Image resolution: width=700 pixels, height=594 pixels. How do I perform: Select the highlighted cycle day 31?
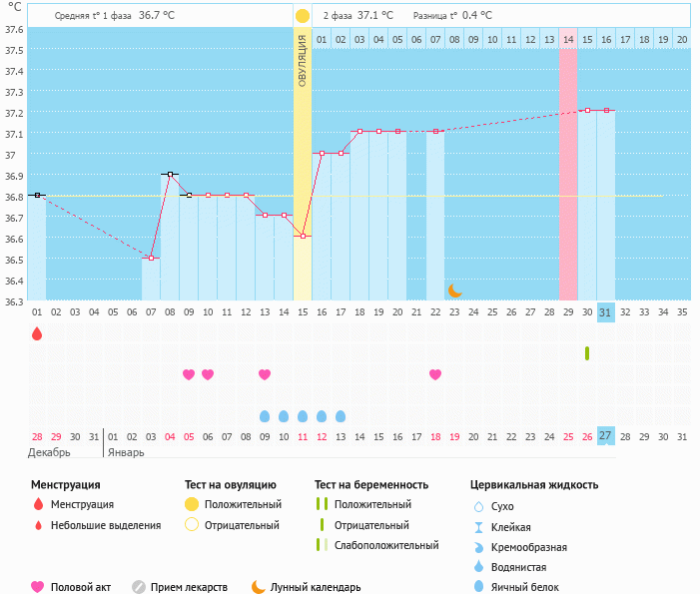click(606, 311)
